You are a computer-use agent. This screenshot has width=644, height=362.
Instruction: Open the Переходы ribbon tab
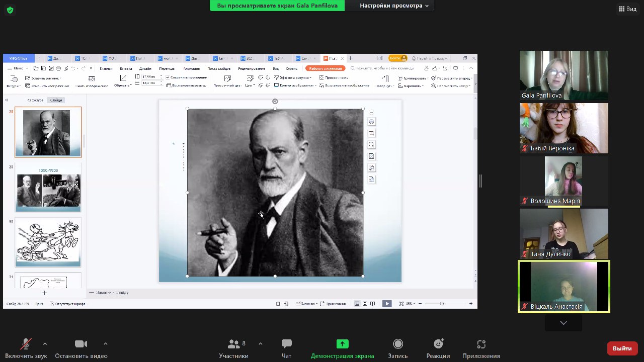coord(167,68)
